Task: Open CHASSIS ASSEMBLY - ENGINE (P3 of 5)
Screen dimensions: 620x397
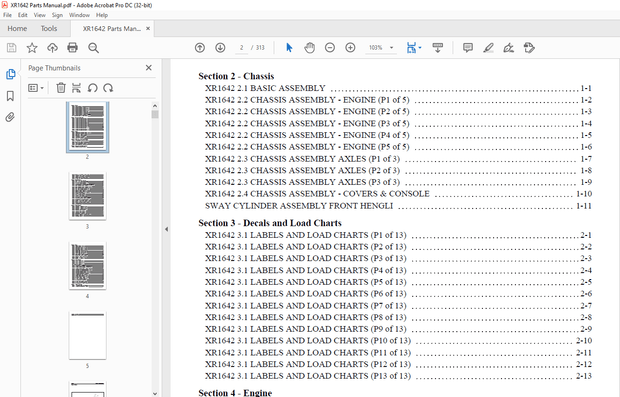Action: [398, 123]
